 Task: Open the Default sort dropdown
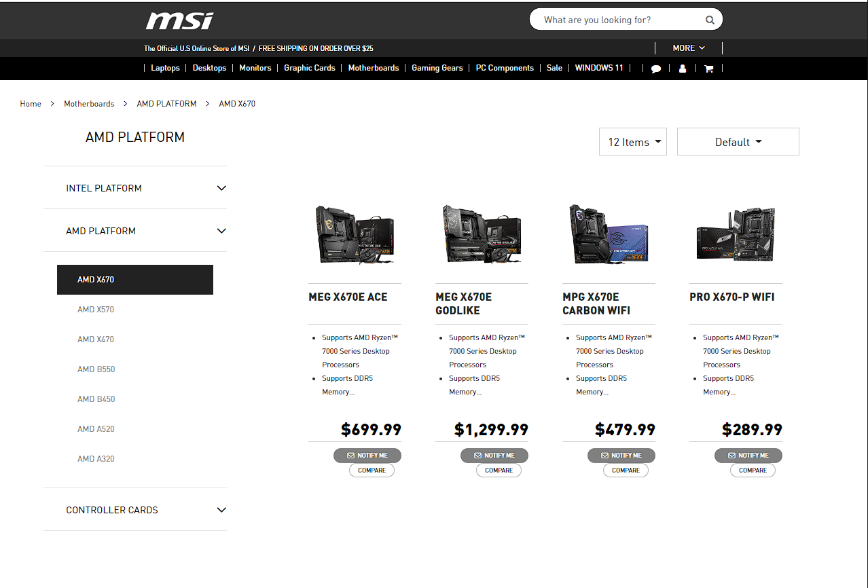point(738,142)
